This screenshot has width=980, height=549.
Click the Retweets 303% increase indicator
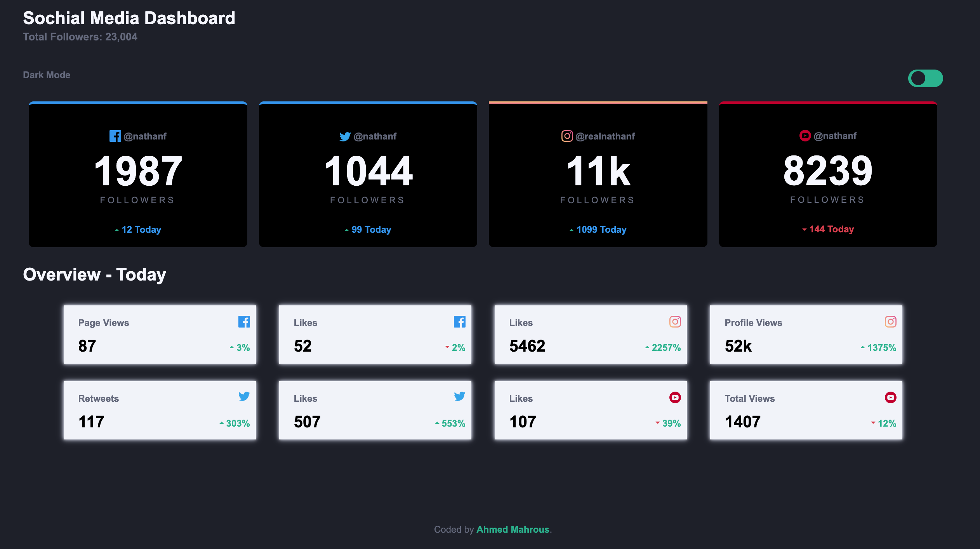click(x=235, y=423)
